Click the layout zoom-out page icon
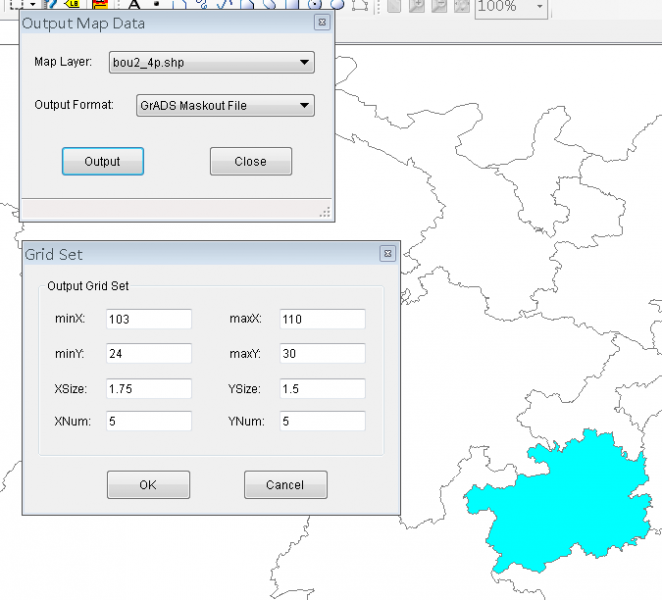The height and width of the screenshot is (600, 662). (440, 6)
